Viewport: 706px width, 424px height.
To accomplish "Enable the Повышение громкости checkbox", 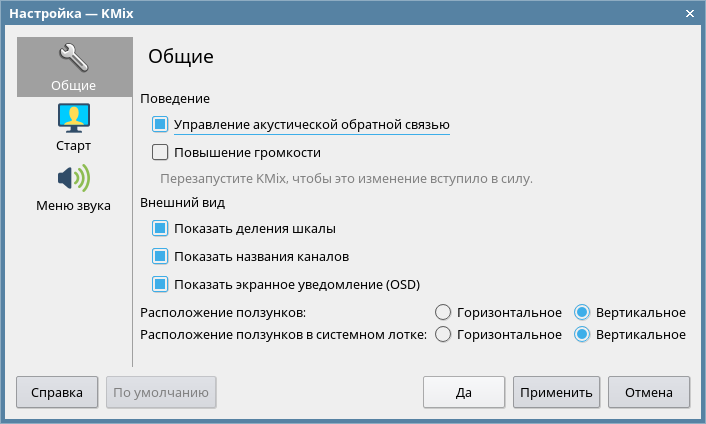I will click(160, 153).
